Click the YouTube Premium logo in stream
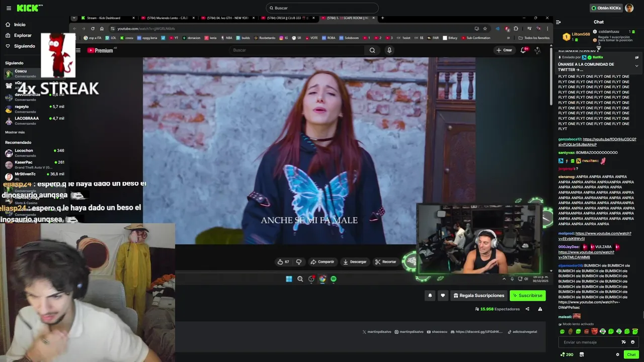Viewport: 644px width, 362px height. click(100, 50)
